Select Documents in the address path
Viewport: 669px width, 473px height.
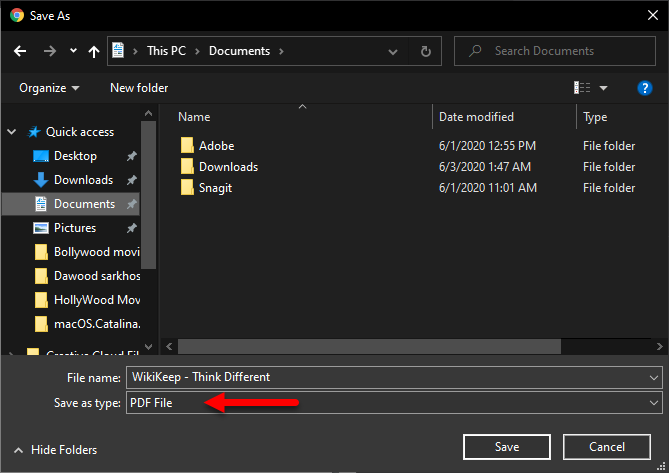point(239,51)
